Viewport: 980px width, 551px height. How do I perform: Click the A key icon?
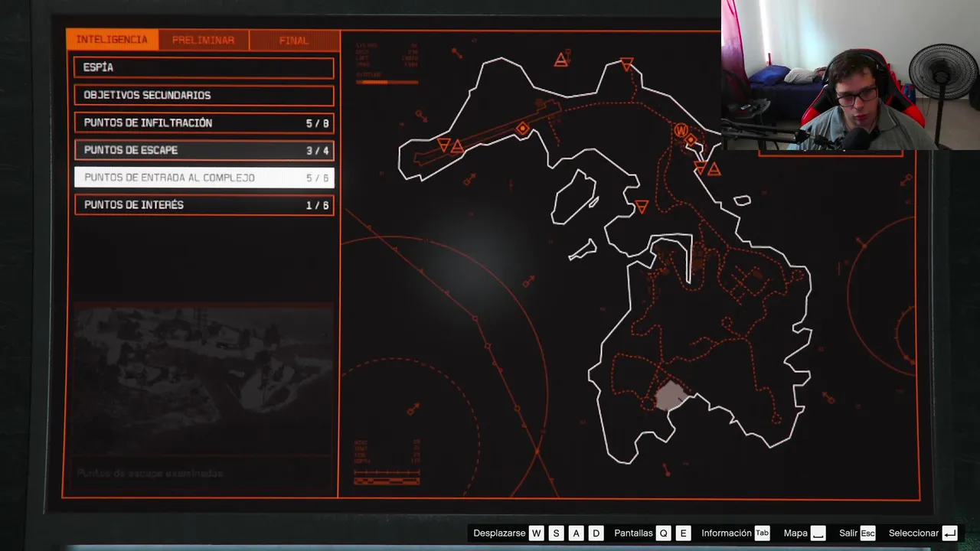576,533
